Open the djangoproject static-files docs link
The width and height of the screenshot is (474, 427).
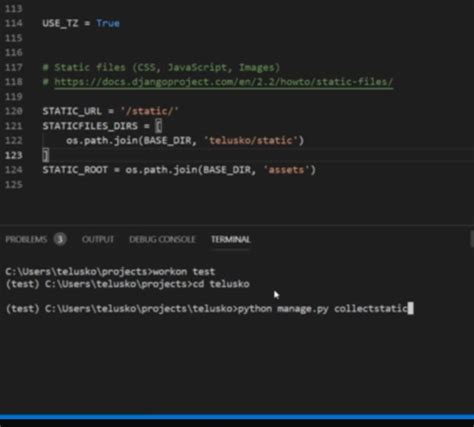click(224, 82)
